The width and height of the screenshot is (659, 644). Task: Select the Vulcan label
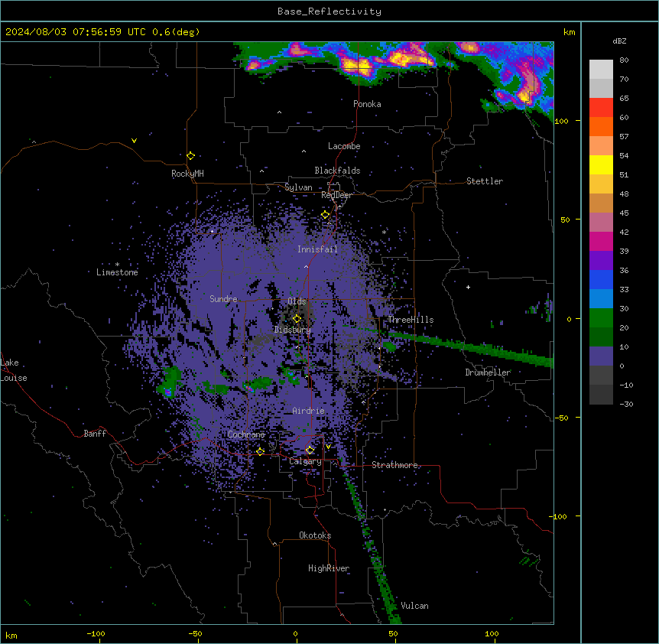(414, 606)
